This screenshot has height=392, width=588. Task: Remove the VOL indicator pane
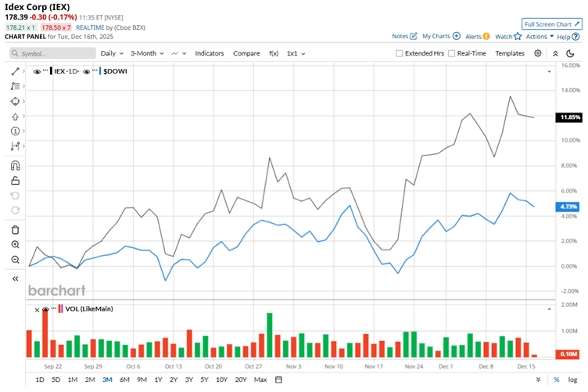click(37, 310)
